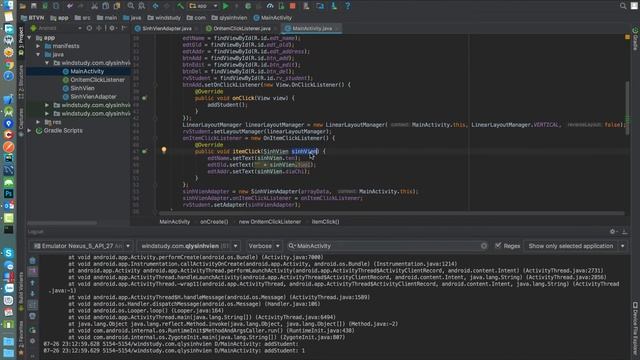Open Device File Explorer side tab
This screenshot has width=640, height=360.
pos(636,329)
